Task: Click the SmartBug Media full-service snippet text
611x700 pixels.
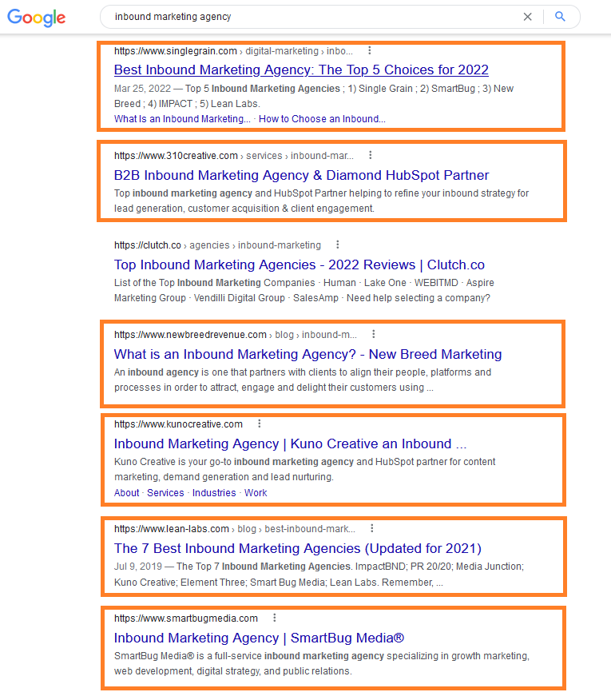Action: [322, 663]
